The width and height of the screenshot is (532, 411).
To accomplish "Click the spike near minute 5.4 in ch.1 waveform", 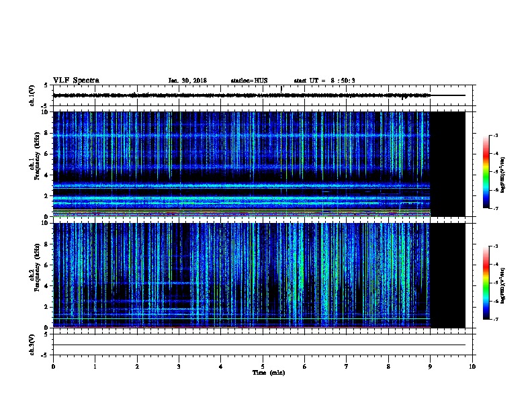I will tap(281, 90).
